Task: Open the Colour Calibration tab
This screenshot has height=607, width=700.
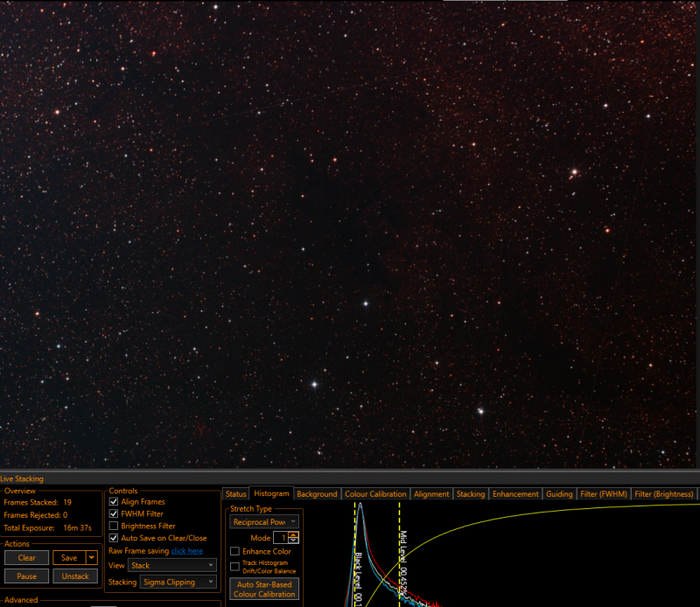Action: [x=375, y=494]
